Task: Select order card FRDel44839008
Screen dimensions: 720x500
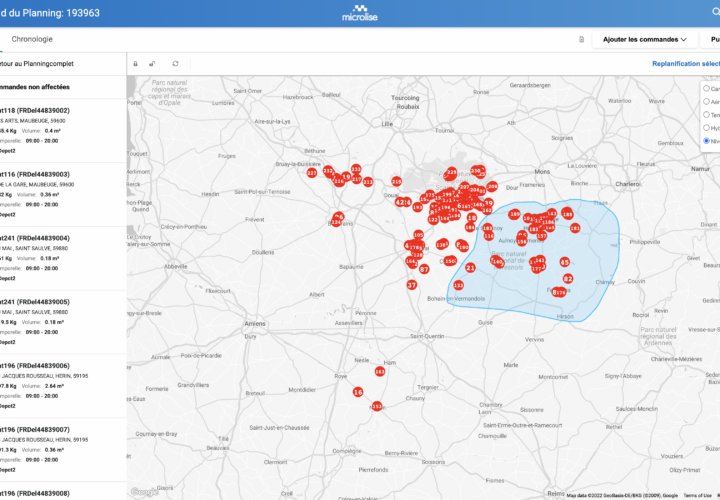Action: click(63, 491)
